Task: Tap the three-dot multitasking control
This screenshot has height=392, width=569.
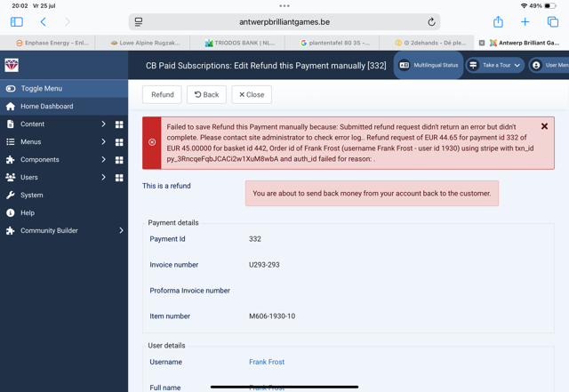Action: [284, 6]
